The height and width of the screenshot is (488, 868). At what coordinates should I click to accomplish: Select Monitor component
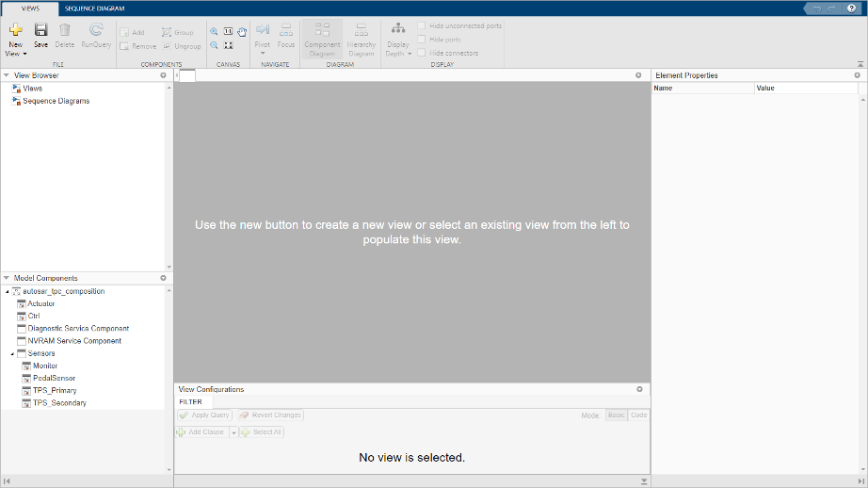pyautogui.click(x=45, y=366)
